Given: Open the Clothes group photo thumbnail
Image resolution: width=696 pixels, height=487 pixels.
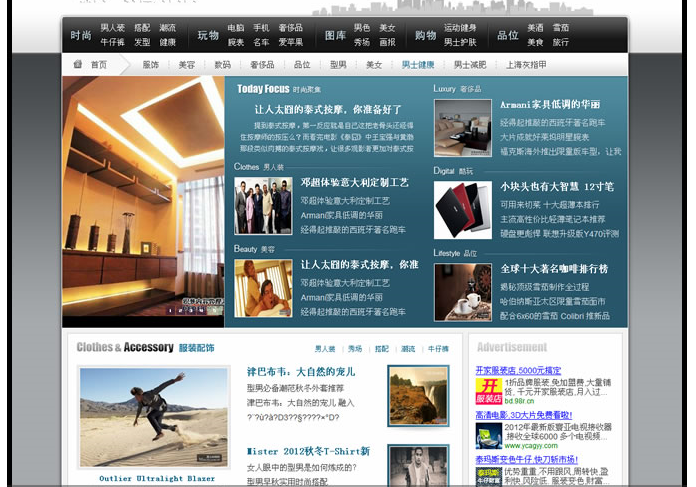Looking at the screenshot, I should coord(263,206).
